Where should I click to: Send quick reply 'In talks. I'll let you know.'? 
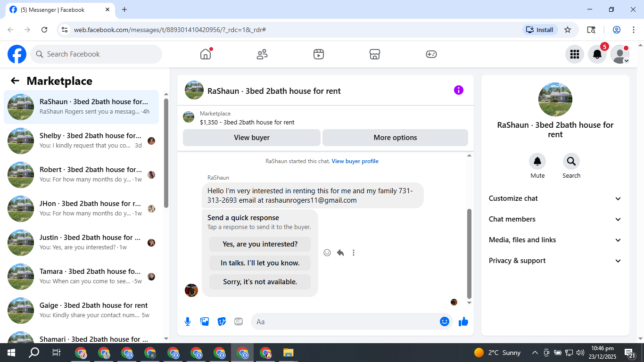tap(260, 263)
